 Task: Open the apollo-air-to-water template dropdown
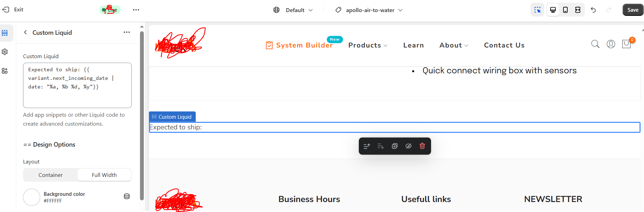(369, 10)
